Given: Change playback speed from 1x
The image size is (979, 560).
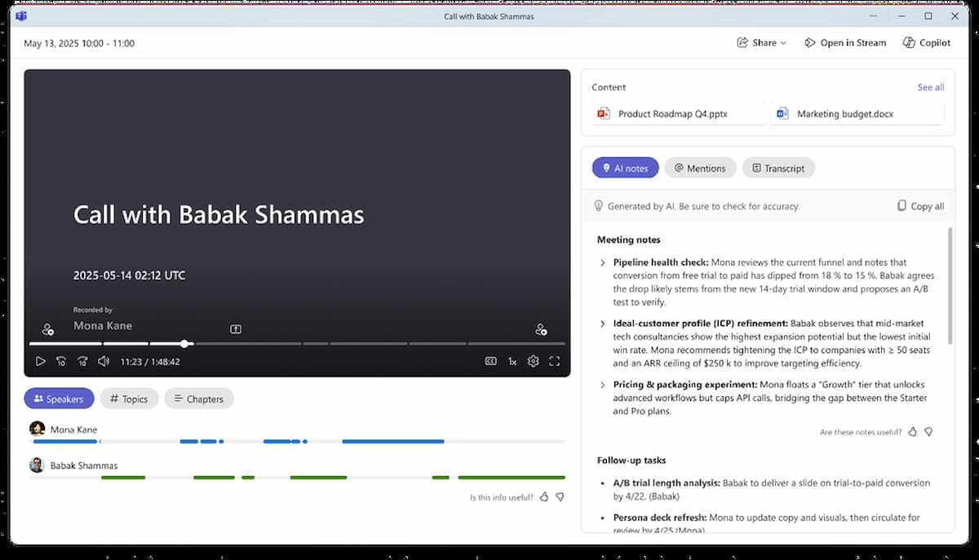Looking at the screenshot, I should [x=512, y=360].
